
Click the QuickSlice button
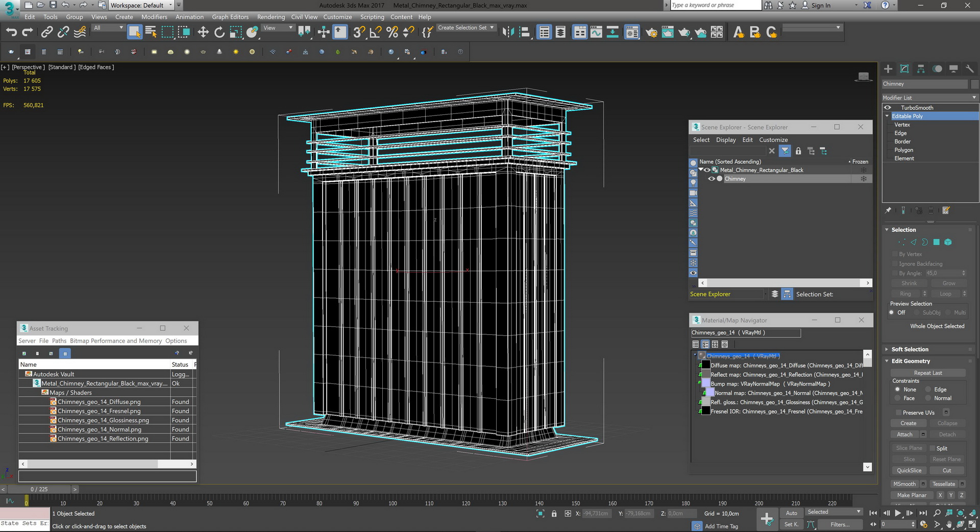[x=909, y=470]
